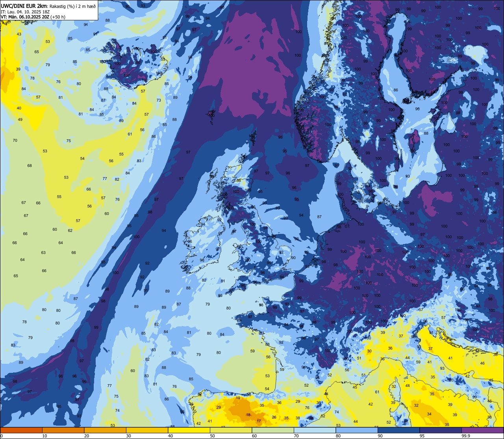Click the legend tick label '10'
The width and height of the screenshot is (504, 439).
(x=44, y=435)
